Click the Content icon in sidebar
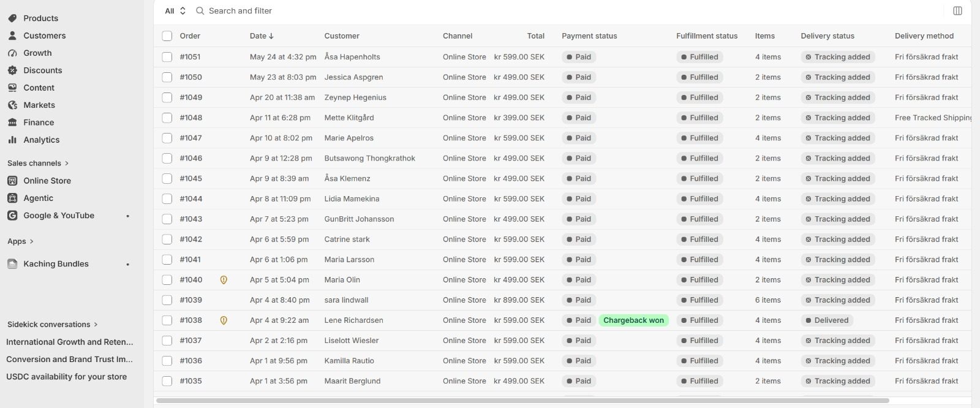The image size is (980, 408). [x=12, y=88]
